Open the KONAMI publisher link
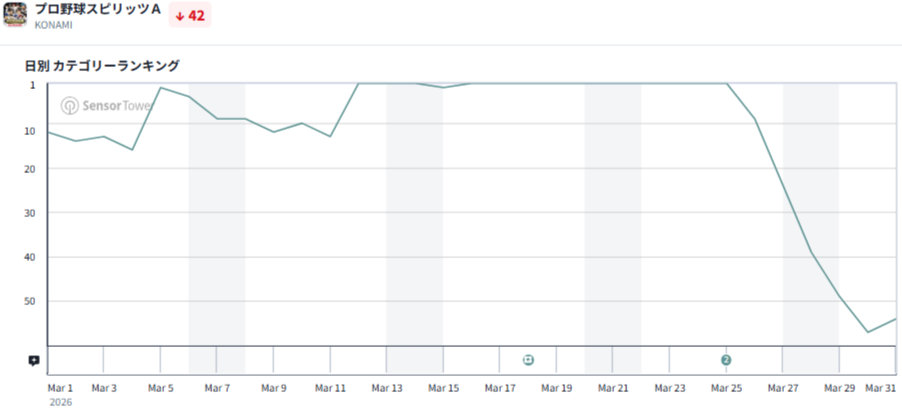The height and width of the screenshot is (412, 902). point(54,25)
